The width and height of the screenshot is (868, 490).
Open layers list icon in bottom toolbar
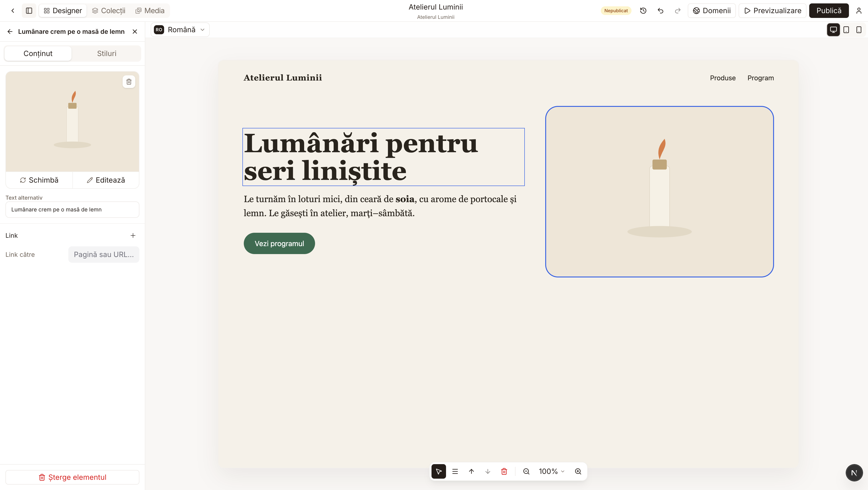pyautogui.click(x=455, y=471)
